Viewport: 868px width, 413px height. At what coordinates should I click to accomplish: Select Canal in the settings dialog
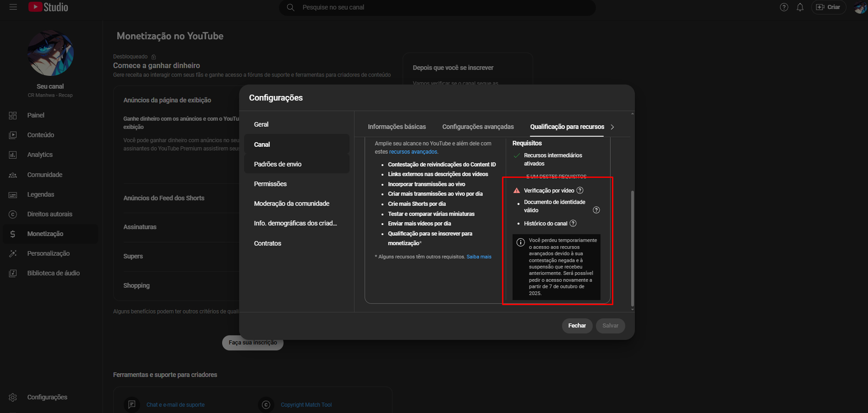pos(297,144)
